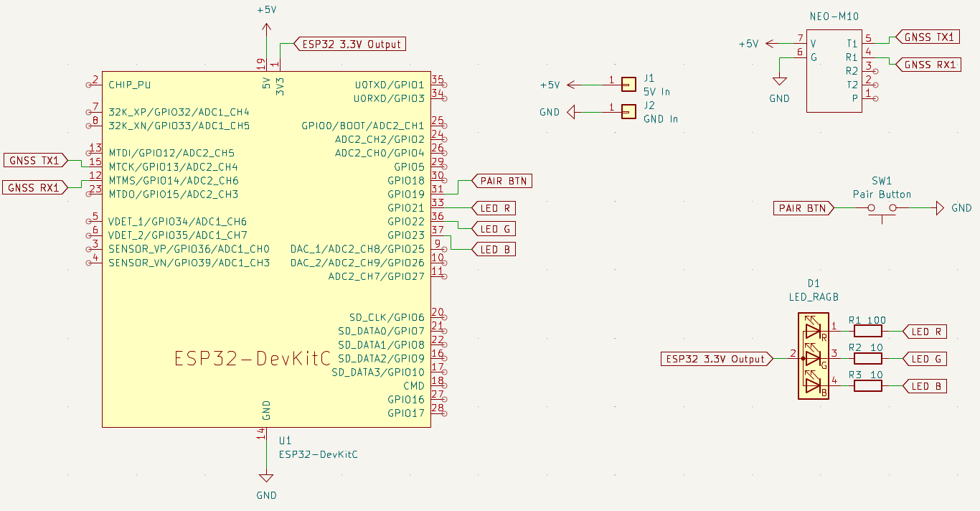Select the SW1 reference designator
980x511 pixels.
click(x=882, y=181)
